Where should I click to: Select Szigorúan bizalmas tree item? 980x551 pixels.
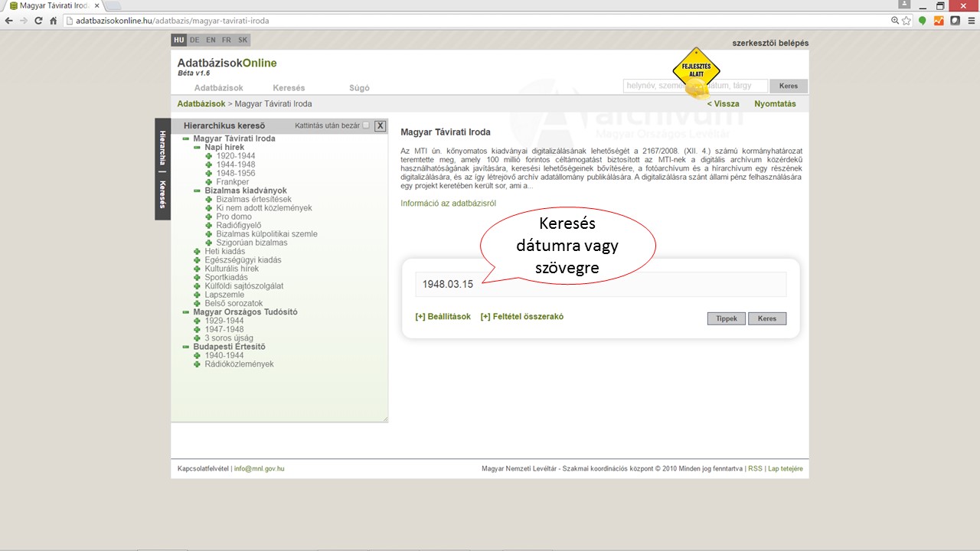point(252,243)
